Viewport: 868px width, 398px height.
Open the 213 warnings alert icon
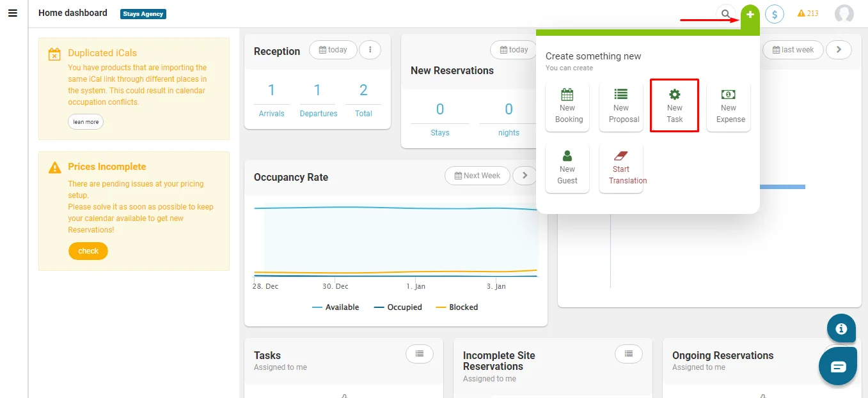coord(808,13)
